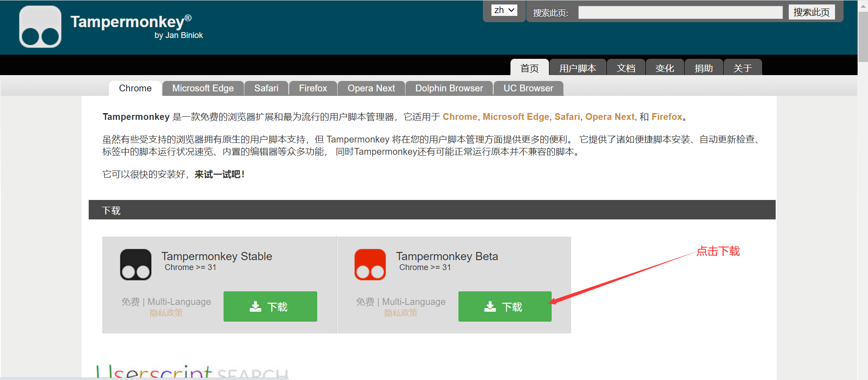Select the Chrome browser tab
The width and height of the screenshot is (868, 380).
click(135, 88)
